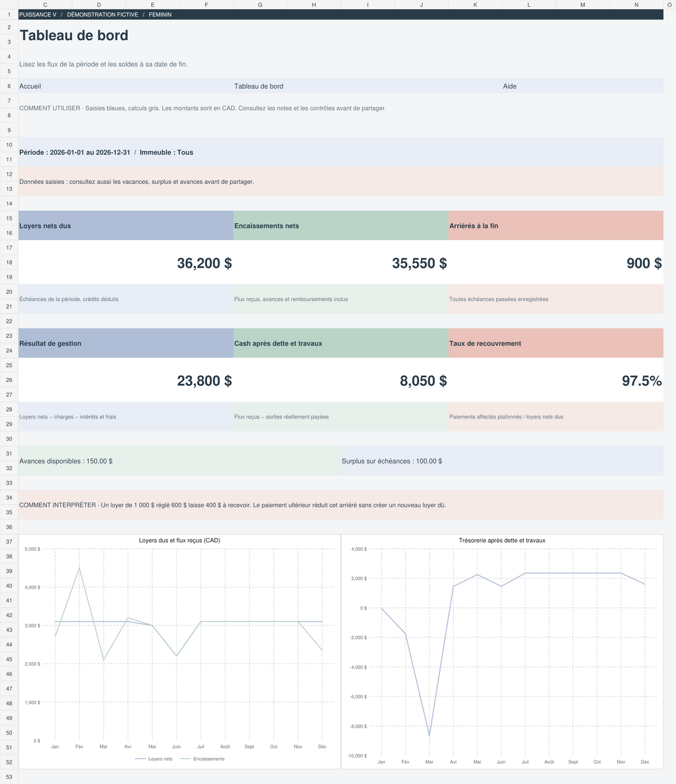
Task: Select row 31 header
Action: pyautogui.click(x=9, y=453)
